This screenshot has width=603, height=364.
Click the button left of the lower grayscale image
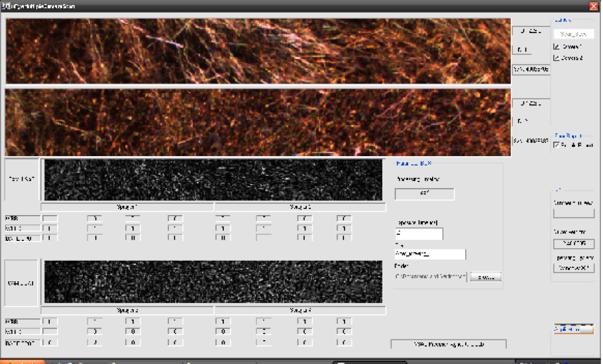pos(21,283)
